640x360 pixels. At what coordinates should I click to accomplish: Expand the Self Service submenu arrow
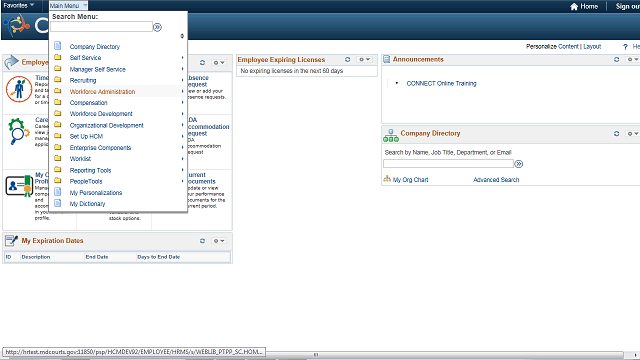[182, 58]
